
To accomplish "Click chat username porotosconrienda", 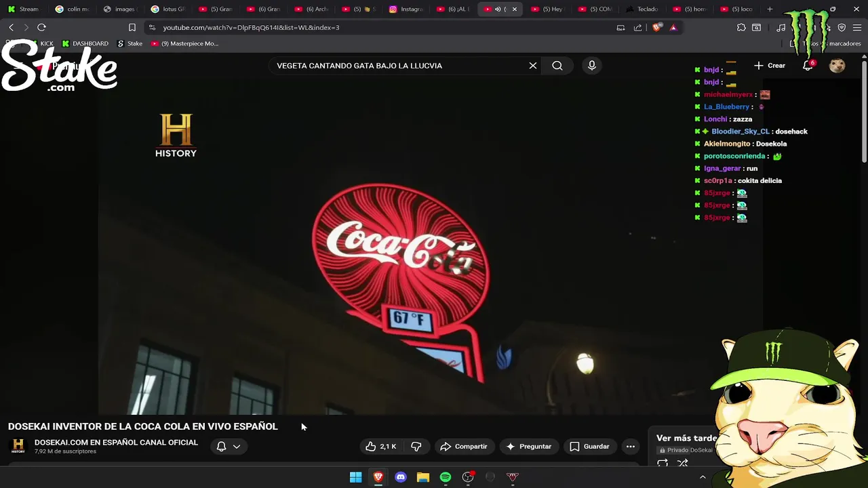I will pyautogui.click(x=734, y=157).
